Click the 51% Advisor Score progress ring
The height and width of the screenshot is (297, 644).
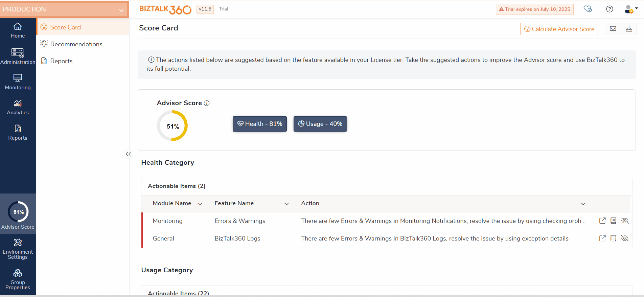coord(172,126)
